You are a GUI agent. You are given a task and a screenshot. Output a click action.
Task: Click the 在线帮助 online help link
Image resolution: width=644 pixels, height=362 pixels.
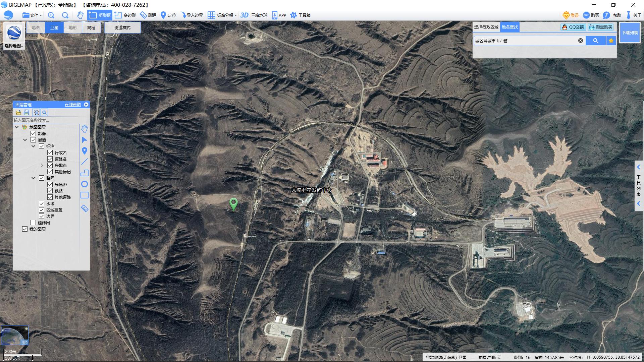pyautogui.click(x=73, y=105)
